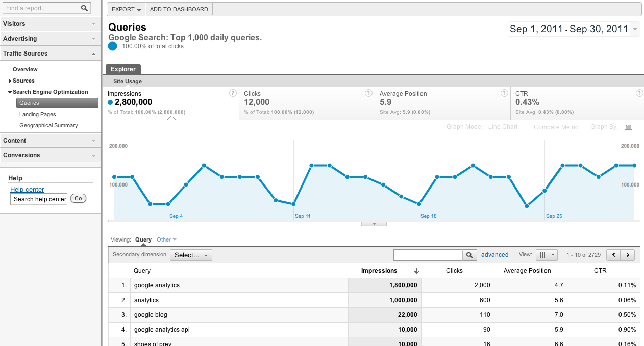
Task: Select the Average Position metric tile
Action: (x=442, y=103)
